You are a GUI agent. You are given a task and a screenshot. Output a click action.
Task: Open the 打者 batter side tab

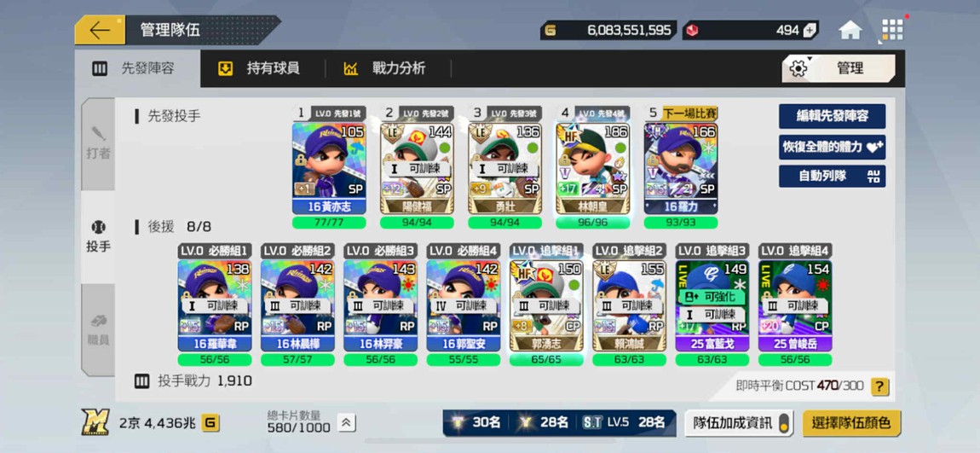pyautogui.click(x=97, y=143)
